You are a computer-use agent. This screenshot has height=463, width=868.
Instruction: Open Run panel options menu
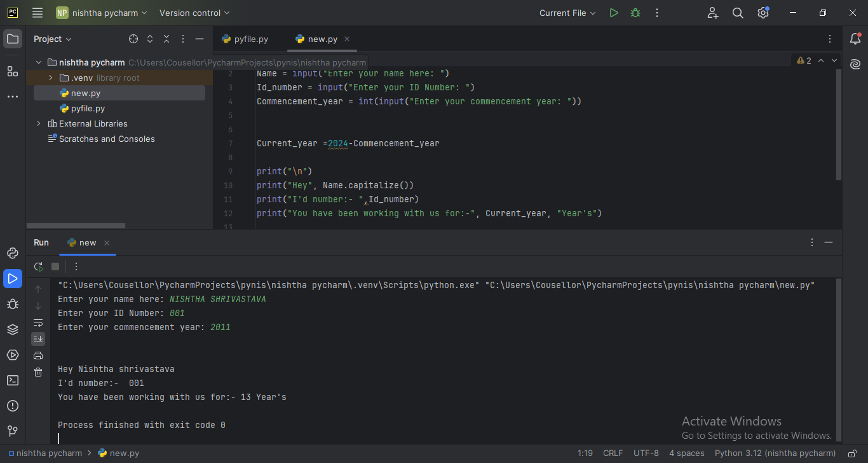point(812,242)
